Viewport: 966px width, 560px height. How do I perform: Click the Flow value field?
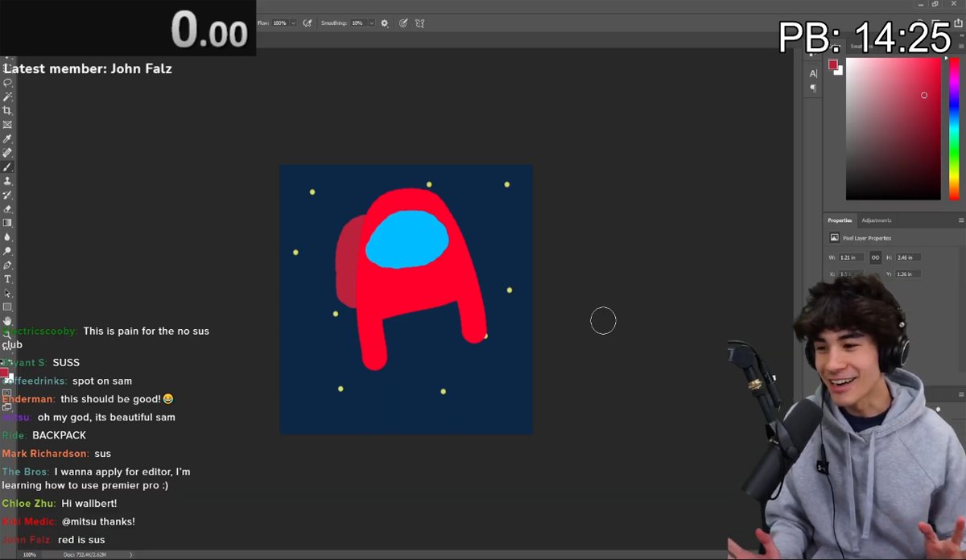point(280,23)
